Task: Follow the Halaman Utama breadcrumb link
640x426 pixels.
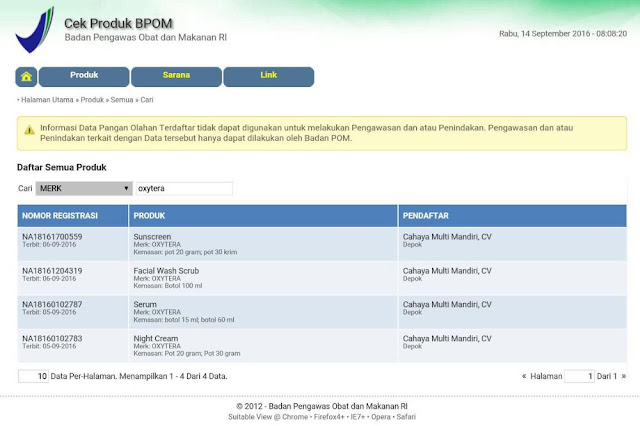Action: [x=47, y=100]
